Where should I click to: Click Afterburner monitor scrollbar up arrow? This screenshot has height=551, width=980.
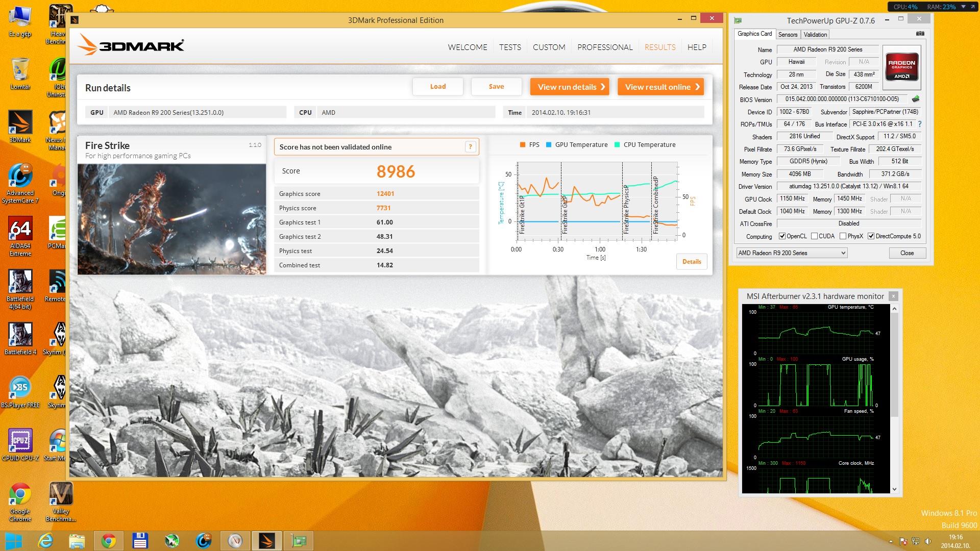tap(894, 309)
